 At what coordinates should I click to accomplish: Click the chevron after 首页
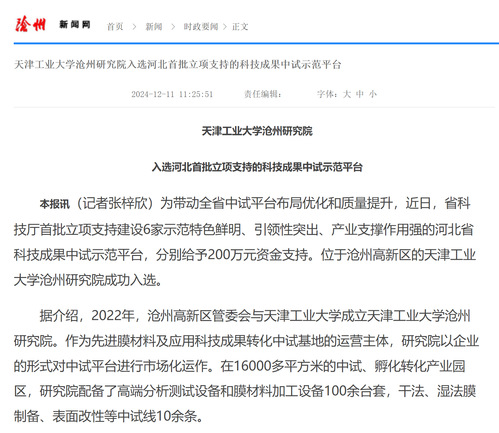tap(134, 27)
